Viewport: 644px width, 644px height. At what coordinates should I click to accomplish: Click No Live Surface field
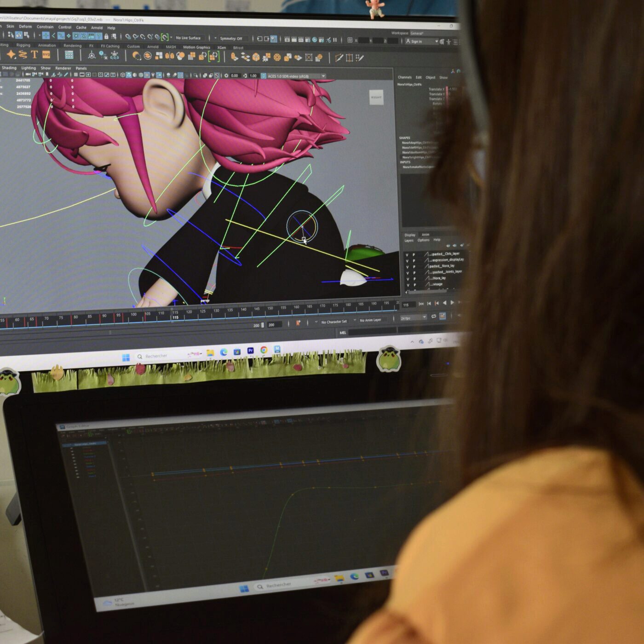point(188,38)
